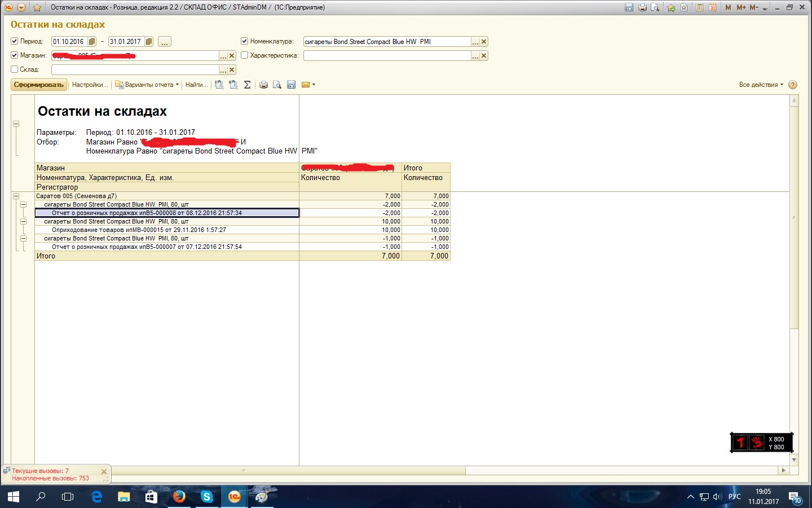
Task: Print the report using toolbar printer icon
Action: (x=263, y=85)
